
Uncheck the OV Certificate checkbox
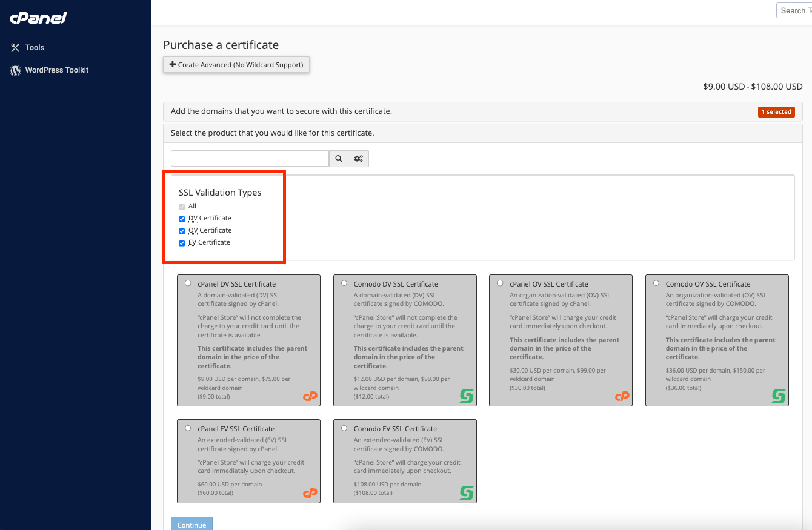point(182,231)
